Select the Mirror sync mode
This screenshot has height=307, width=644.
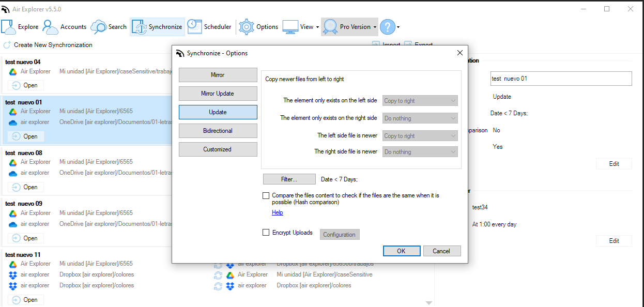218,75
